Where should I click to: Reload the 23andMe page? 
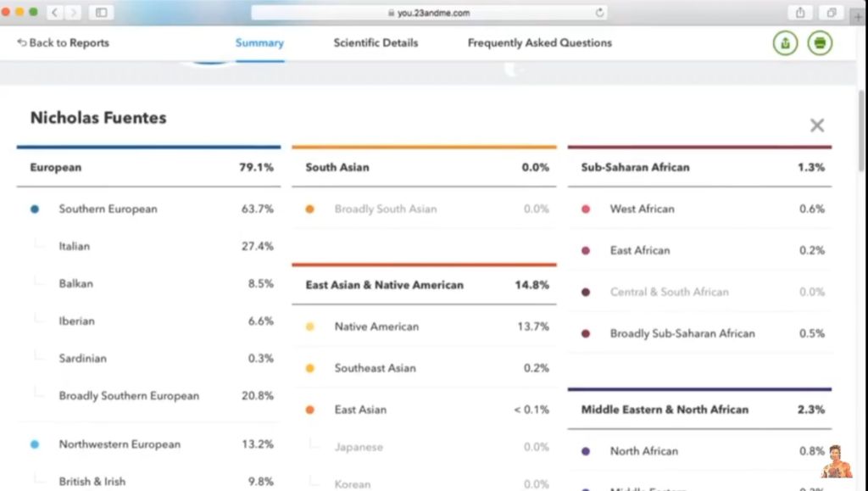(600, 13)
